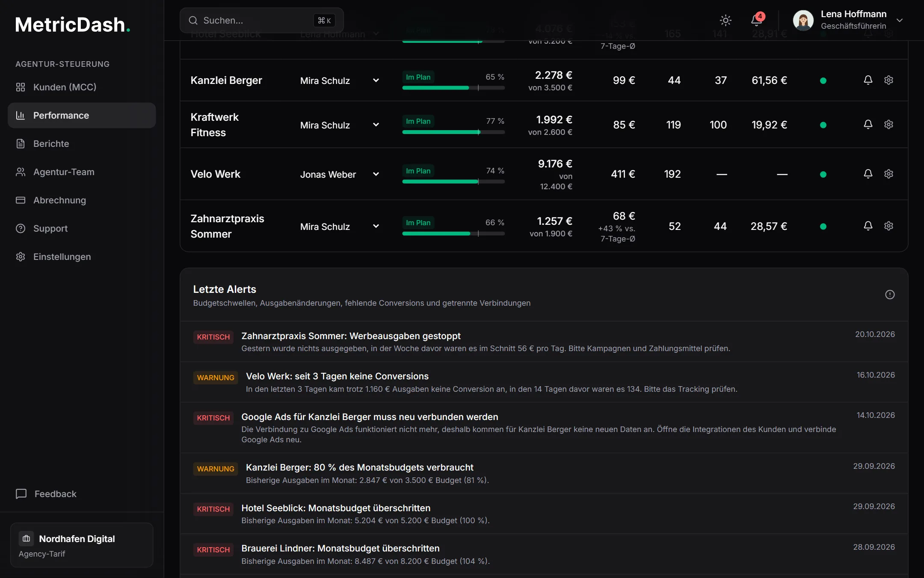Open Kunden (MCC) in the sidebar
Image resolution: width=924 pixels, height=578 pixels.
pos(82,87)
